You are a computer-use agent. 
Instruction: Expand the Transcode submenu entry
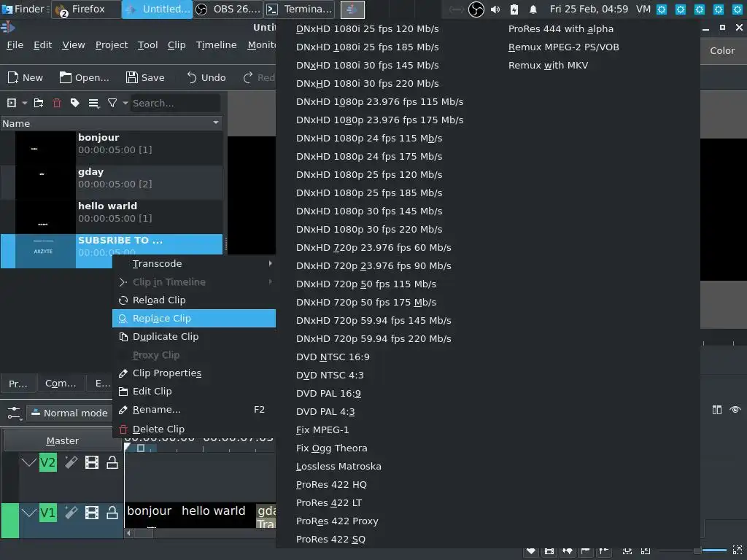194,263
